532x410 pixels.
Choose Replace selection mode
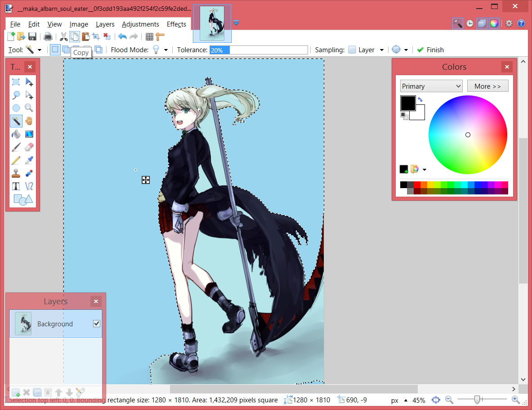tap(55, 50)
